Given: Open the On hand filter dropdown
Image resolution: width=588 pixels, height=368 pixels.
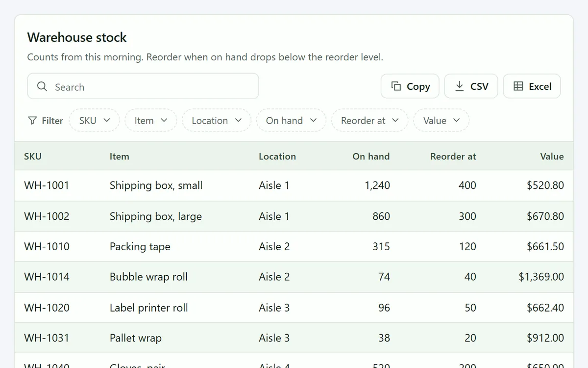Looking at the screenshot, I should coord(291,120).
